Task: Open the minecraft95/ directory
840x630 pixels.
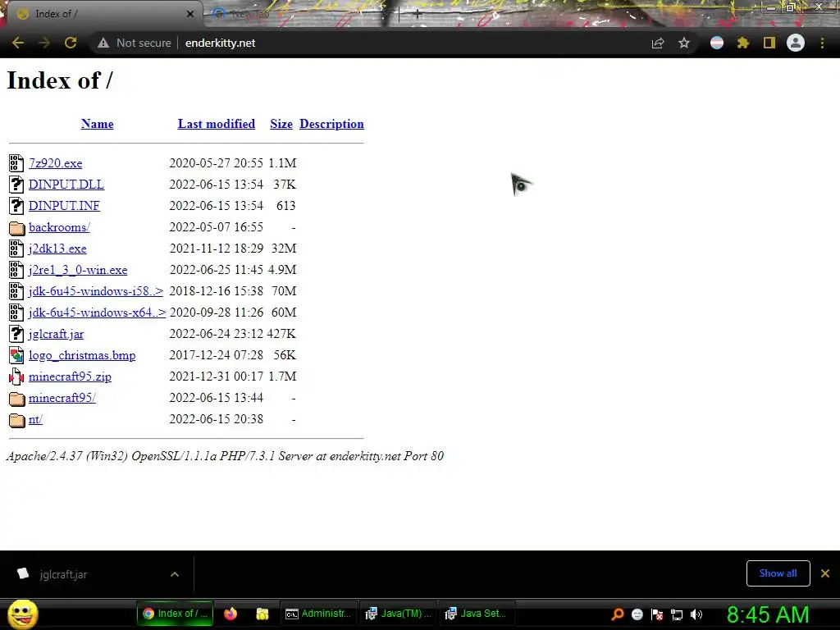Action: point(62,398)
